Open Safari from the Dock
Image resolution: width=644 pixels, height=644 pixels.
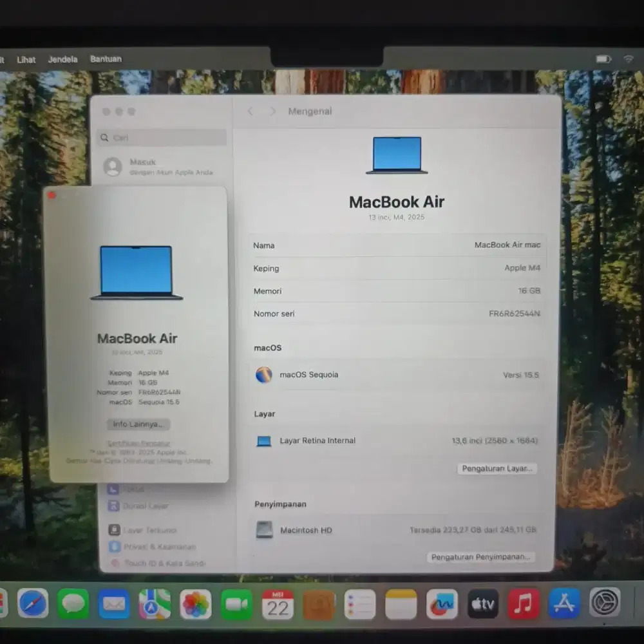point(33,604)
